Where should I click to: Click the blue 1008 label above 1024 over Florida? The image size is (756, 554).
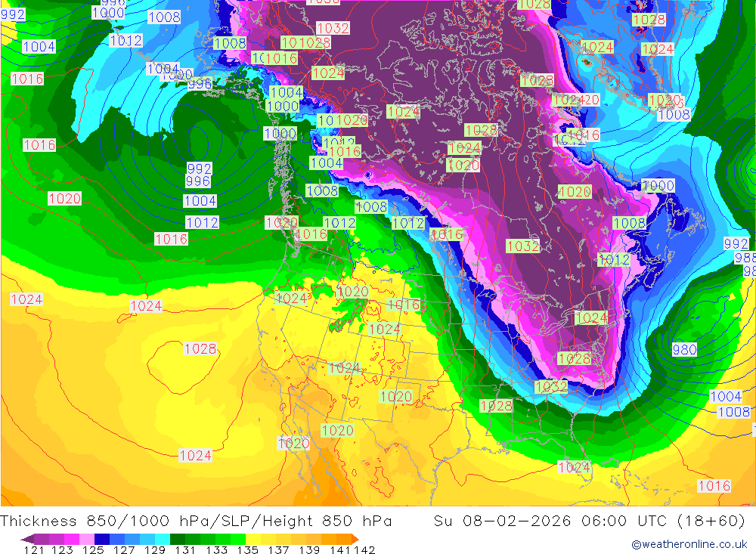tap(734, 412)
